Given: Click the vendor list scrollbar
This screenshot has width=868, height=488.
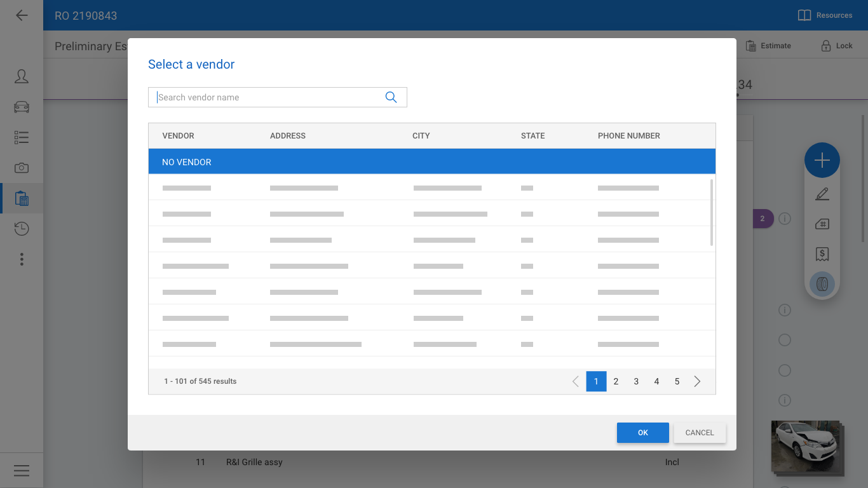Looking at the screenshot, I should (712, 213).
